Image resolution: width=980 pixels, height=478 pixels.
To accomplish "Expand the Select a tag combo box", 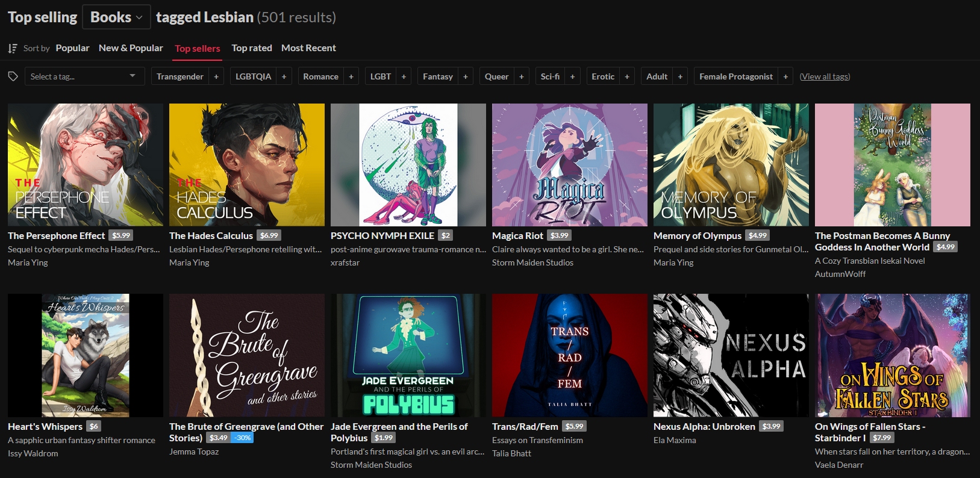I will (84, 76).
